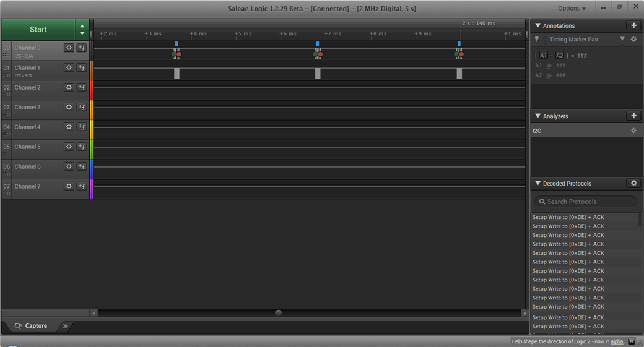Toggle trigger button on Channel 7
The height and width of the screenshot is (347, 644).
[x=82, y=186]
